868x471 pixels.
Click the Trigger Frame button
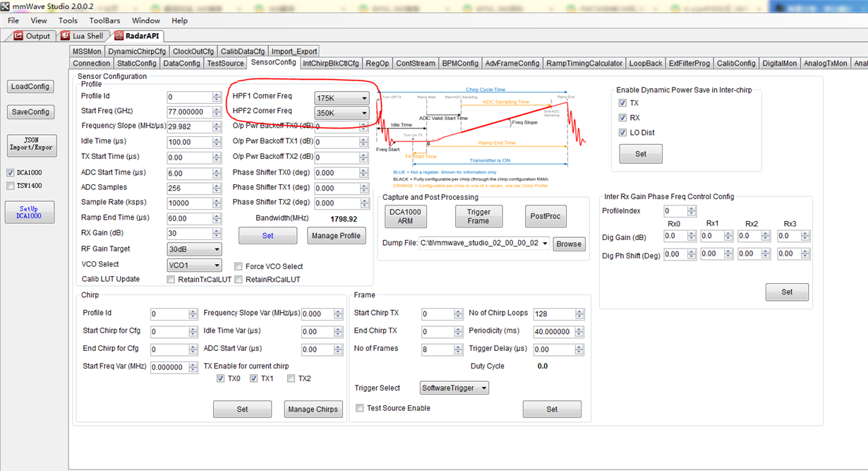coord(478,216)
